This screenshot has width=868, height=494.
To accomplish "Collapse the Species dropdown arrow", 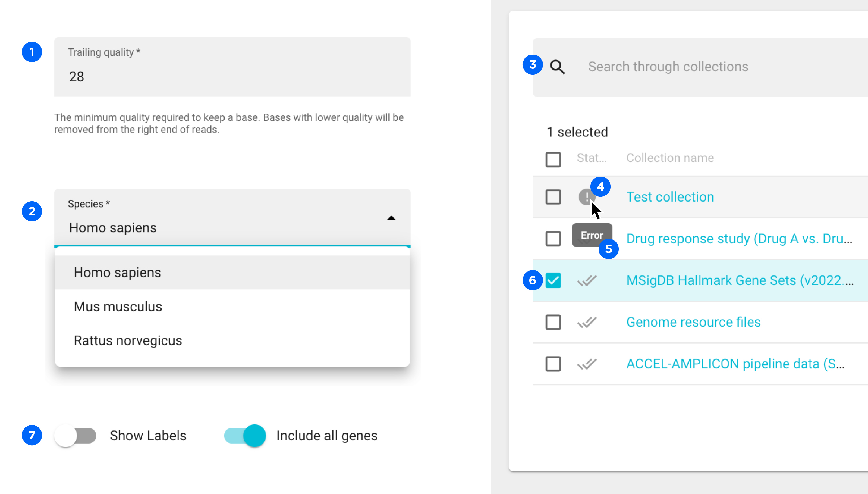I will [x=391, y=218].
